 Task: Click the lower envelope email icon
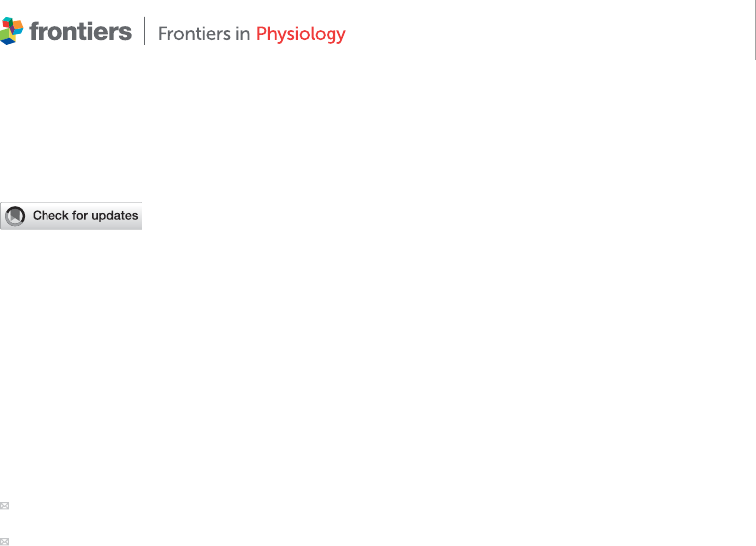[5, 541]
